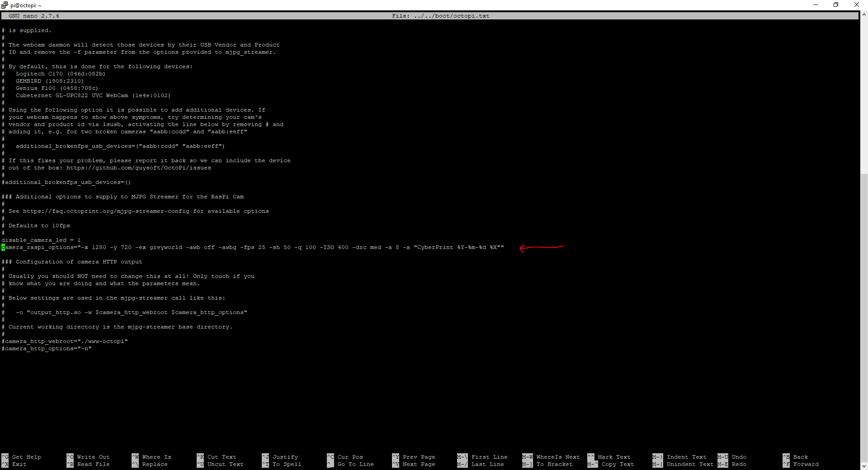Click the ^J Justify shortcut
The height and width of the screenshot is (470, 868).
[x=280, y=457]
